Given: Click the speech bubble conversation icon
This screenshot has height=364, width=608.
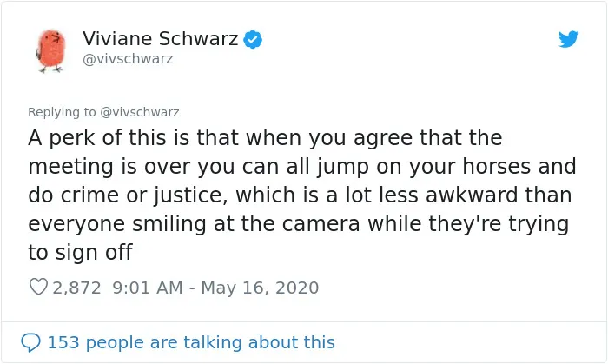Looking at the screenshot, I should point(30,342).
